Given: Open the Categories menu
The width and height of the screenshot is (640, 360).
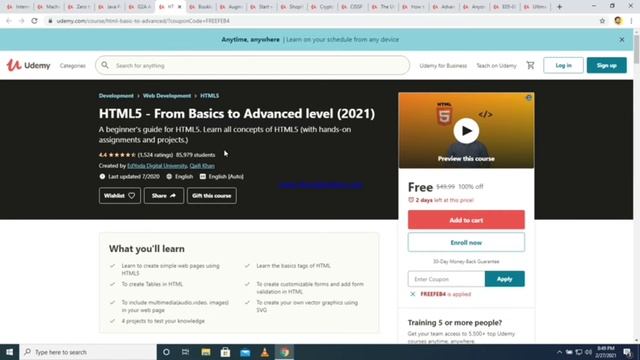Looking at the screenshot, I should pyautogui.click(x=73, y=66).
